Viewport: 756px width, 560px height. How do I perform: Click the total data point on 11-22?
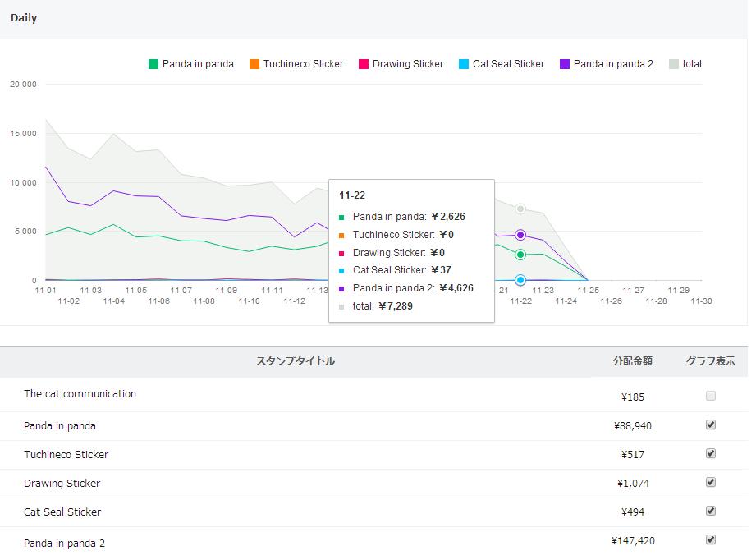click(520, 209)
